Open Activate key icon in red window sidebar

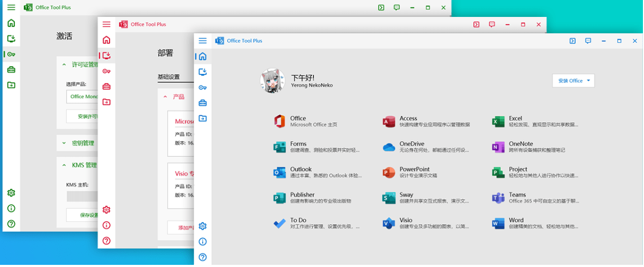(x=106, y=71)
